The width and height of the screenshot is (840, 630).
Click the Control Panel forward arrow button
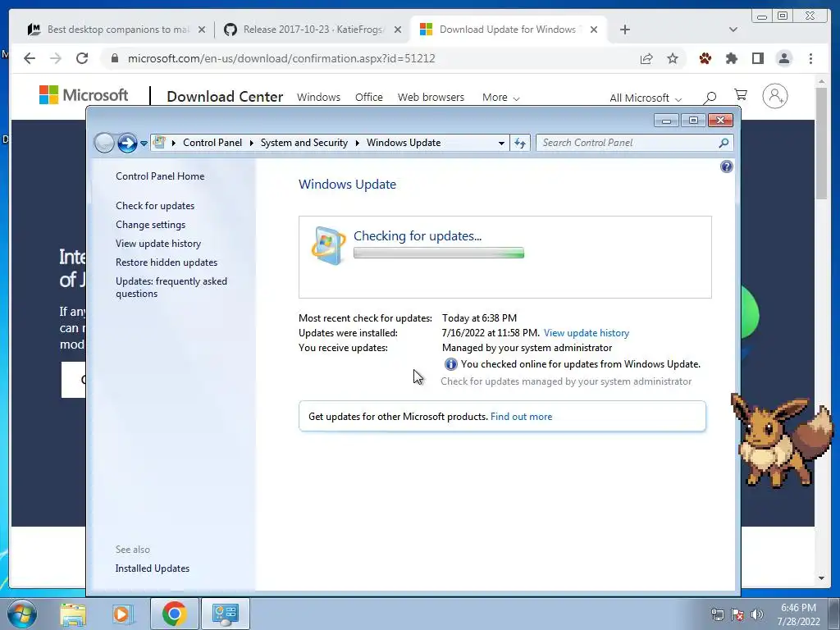pyautogui.click(x=127, y=143)
